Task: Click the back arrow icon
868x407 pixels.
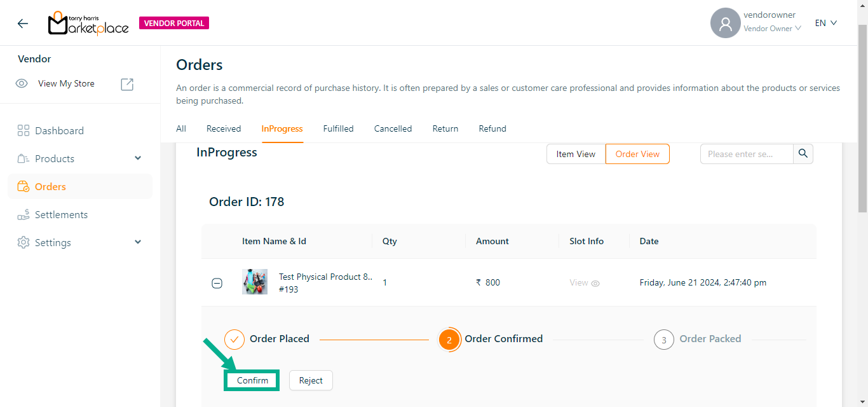Action: click(x=23, y=24)
